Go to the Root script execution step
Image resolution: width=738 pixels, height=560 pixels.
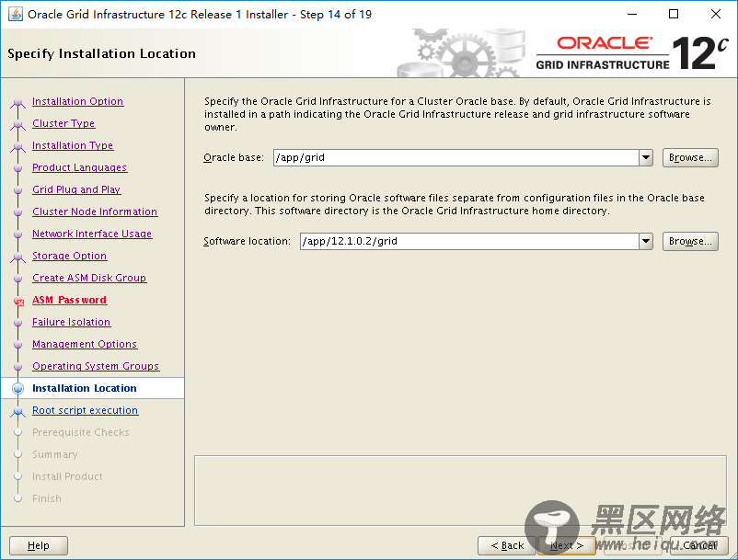[85, 411]
